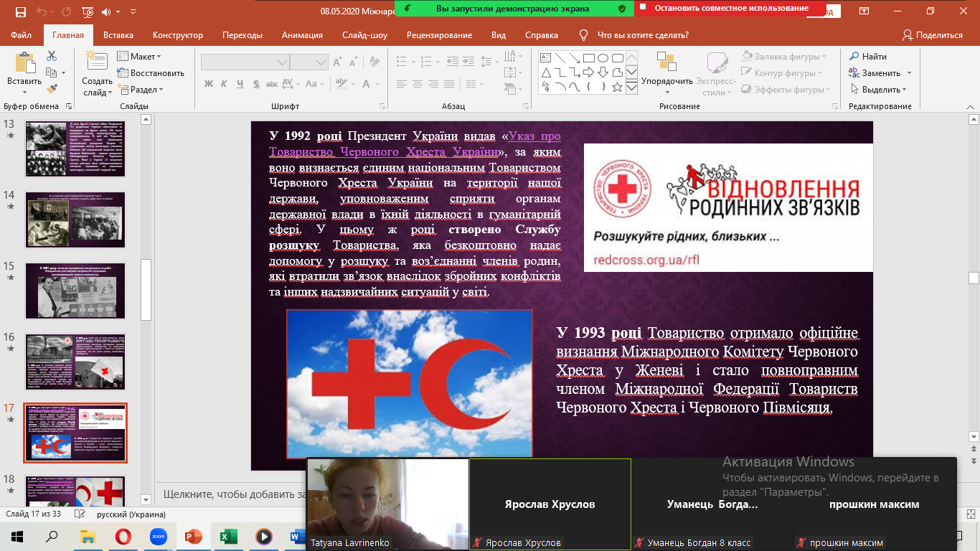
Task: Select the down arrow block shape
Action: [603, 72]
